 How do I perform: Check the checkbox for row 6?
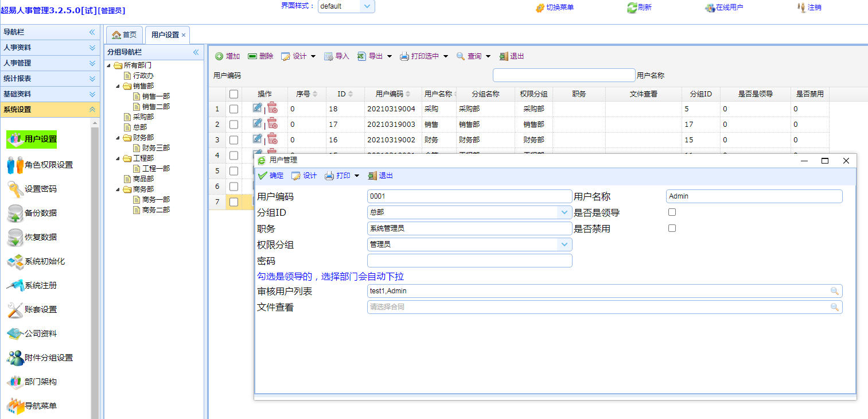[x=233, y=187]
